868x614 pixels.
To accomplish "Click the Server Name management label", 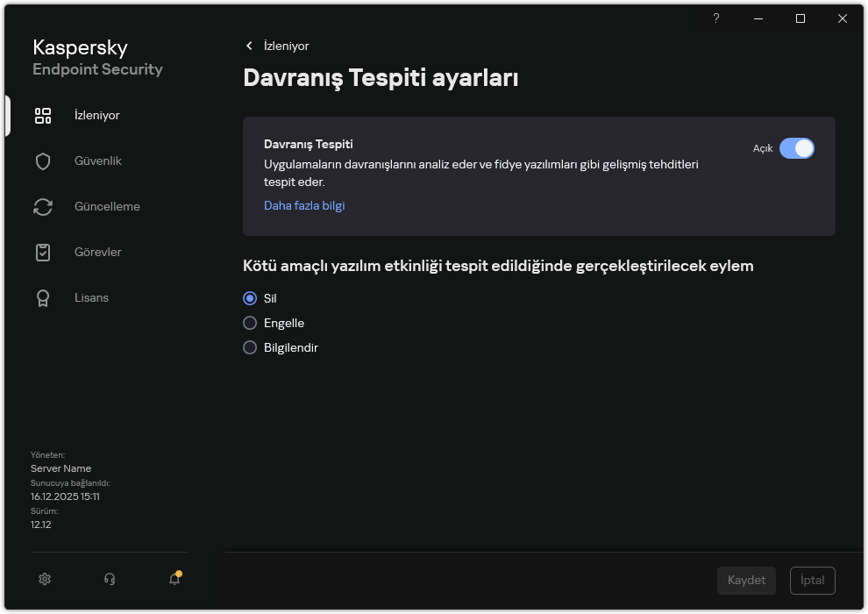I will pyautogui.click(x=60, y=468).
